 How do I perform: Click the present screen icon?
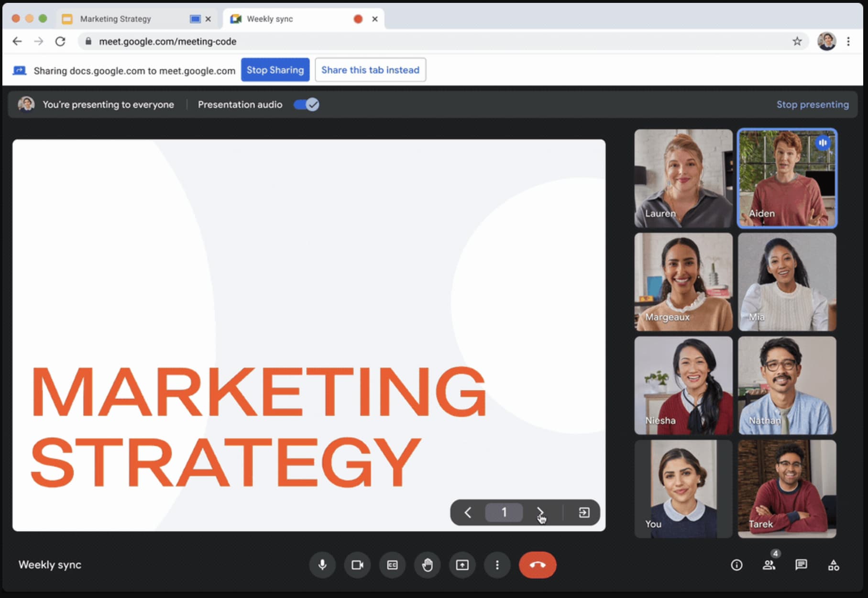tap(462, 565)
